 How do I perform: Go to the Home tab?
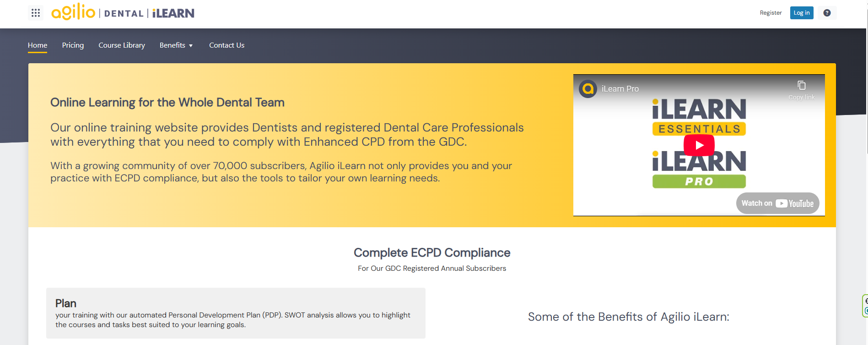point(38,45)
